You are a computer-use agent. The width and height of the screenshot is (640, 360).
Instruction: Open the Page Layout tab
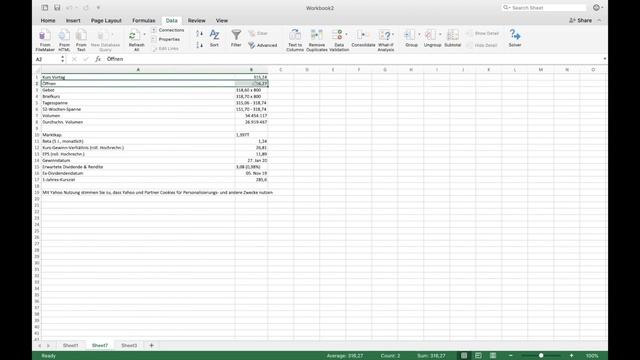(x=106, y=20)
